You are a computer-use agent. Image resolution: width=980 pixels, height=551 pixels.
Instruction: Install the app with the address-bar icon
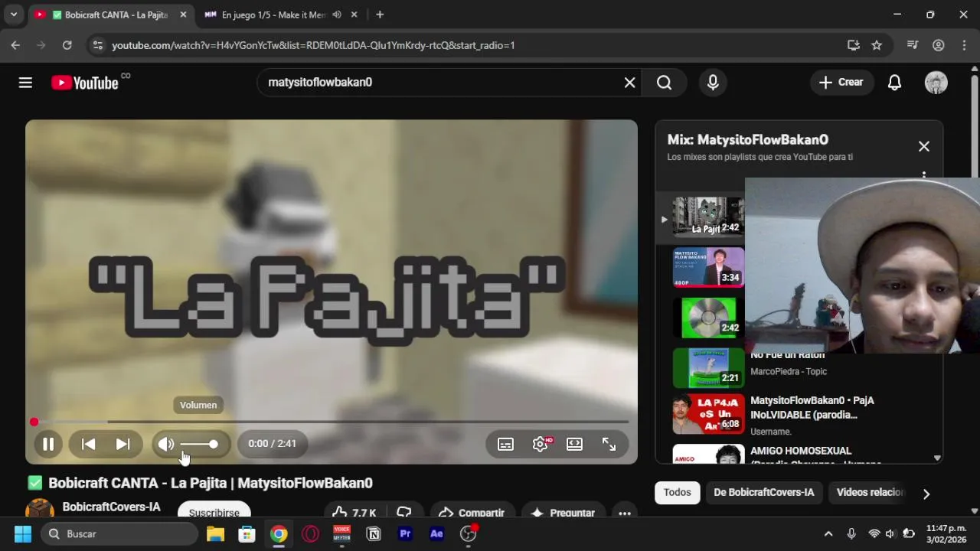pyautogui.click(x=854, y=45)
